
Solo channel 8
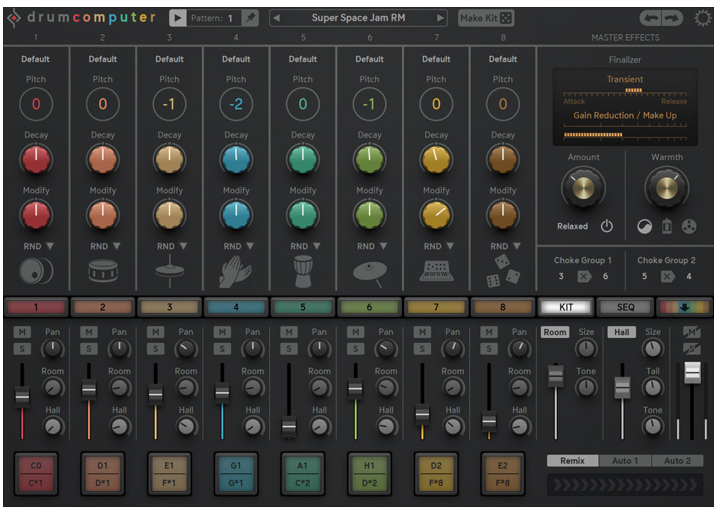pos(489,349)
